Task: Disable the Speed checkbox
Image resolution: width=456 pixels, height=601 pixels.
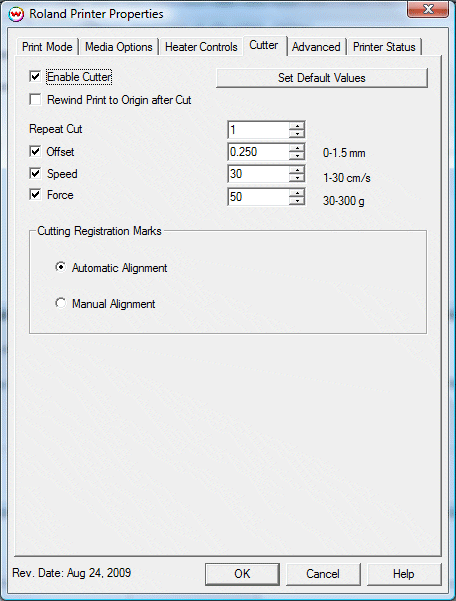Action: click(35, 174)
